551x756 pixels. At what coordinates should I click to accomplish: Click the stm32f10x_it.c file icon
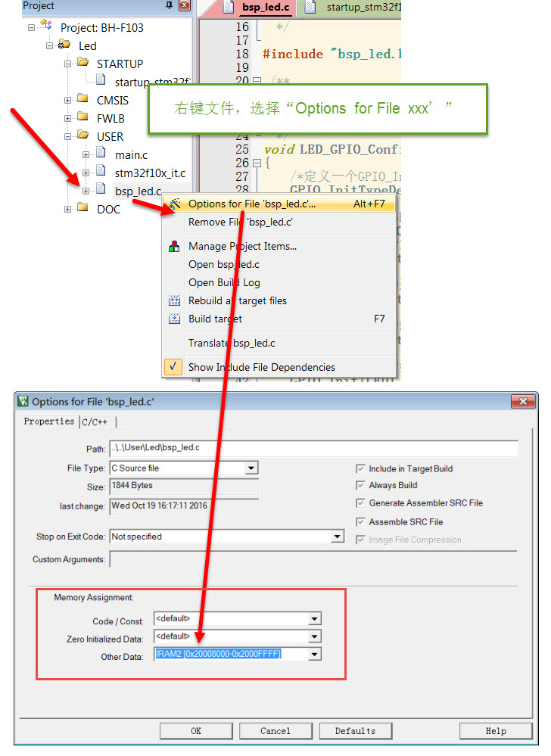point(101,171)
